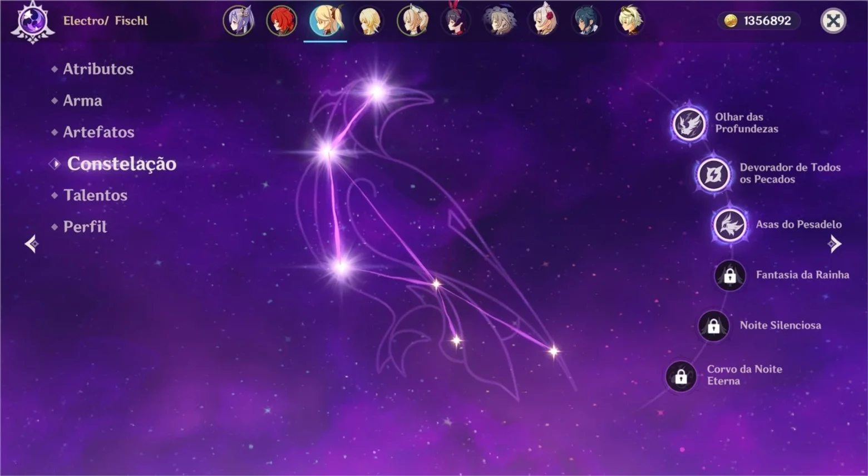Select the locked Fantasia da Rainha icon

(729, 275)
